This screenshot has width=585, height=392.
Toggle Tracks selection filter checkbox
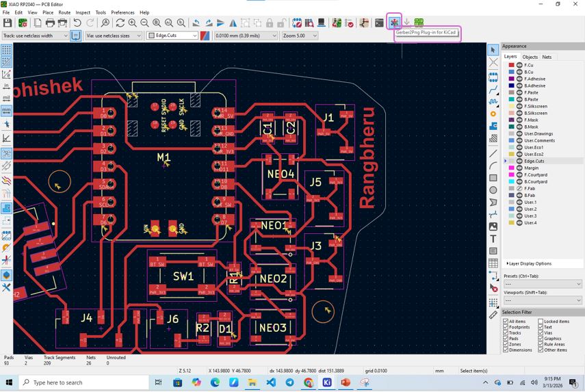[506, 332]
